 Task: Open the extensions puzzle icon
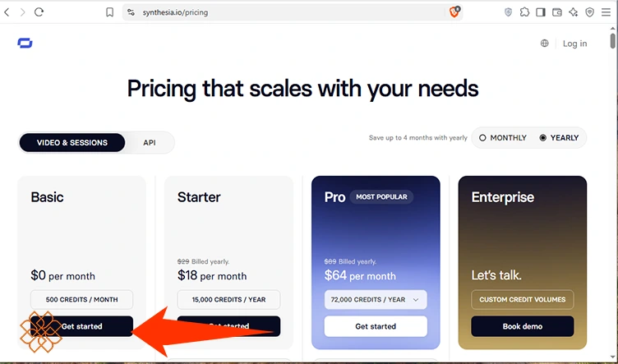pos(524,12)
